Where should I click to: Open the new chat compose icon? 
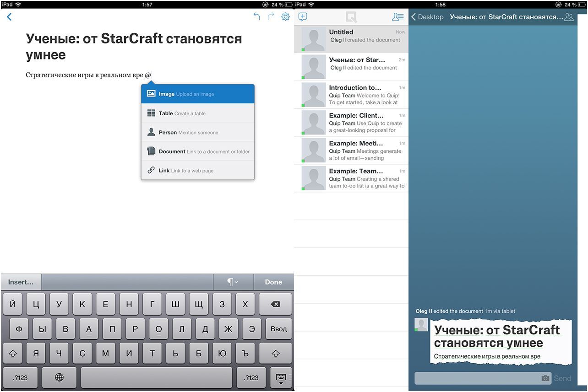point(303,16)
